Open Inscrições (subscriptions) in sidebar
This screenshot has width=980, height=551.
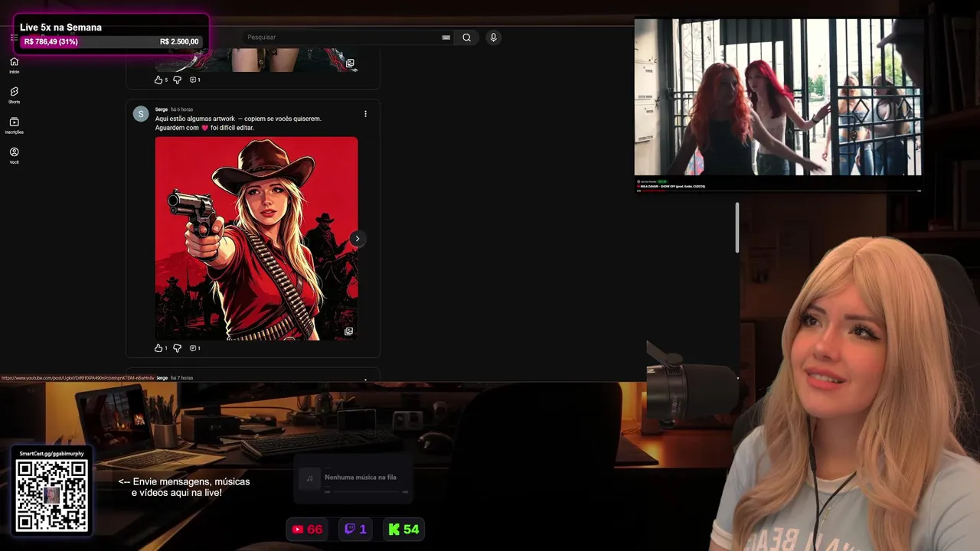[14, 126]
